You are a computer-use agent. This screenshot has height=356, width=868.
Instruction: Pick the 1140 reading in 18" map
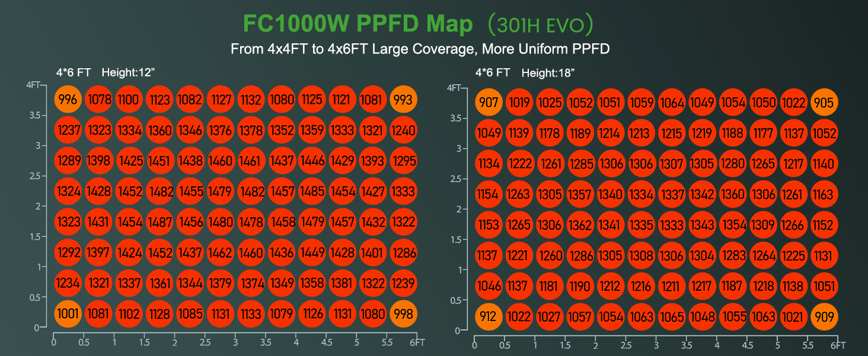point(824,164)
